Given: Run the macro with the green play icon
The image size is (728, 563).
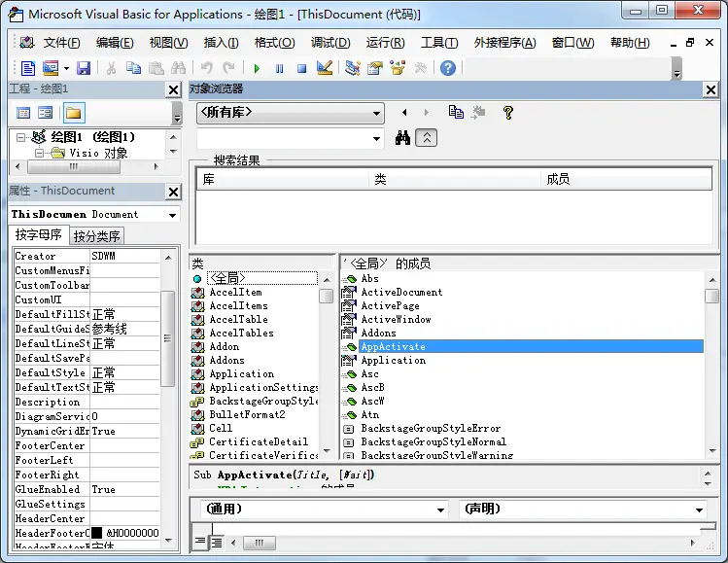Looking at the screenshot, I should tap(257, 69).
